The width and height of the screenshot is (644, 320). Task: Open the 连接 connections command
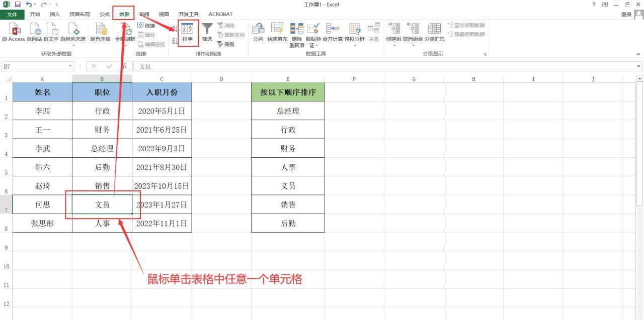click(x=146, y=26)
